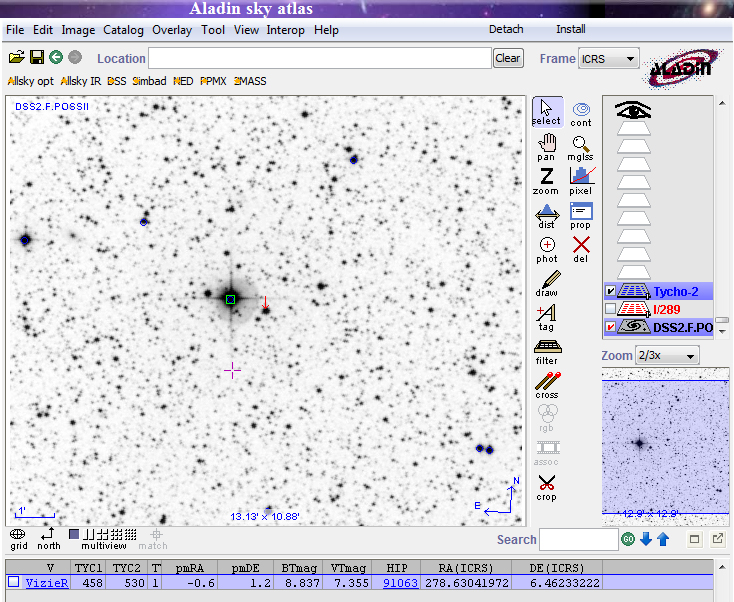Screen dimensions: 734x602
Task: Open the Tool menu
Action: [x=213, y=30]
